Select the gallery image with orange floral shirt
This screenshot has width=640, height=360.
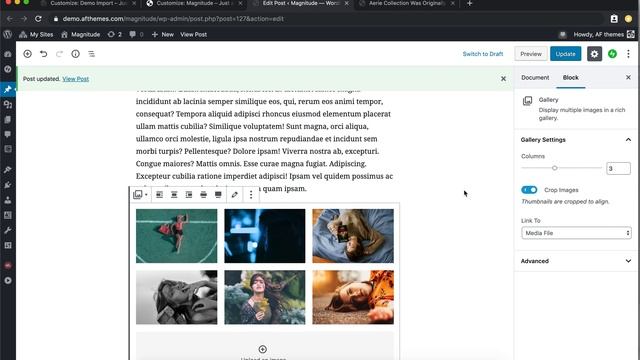(353, 297)
